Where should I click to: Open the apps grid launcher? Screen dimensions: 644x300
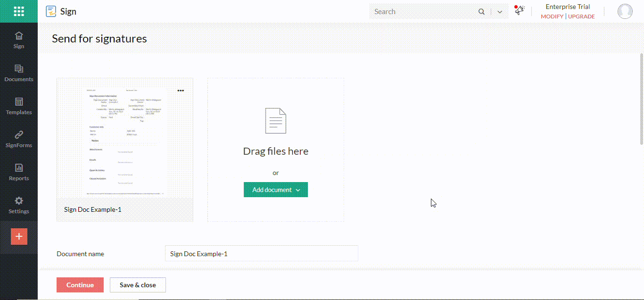[x=19, y=11]
